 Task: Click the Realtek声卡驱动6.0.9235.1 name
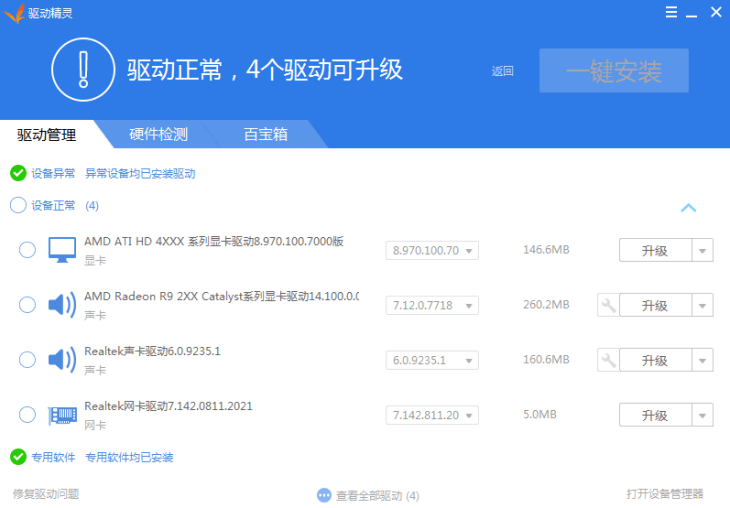152,351
